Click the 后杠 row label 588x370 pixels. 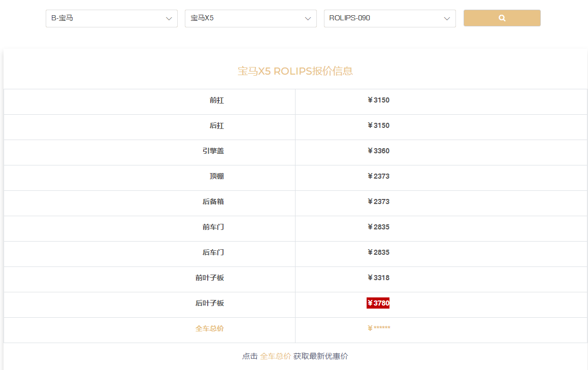[x=216, y=126]
